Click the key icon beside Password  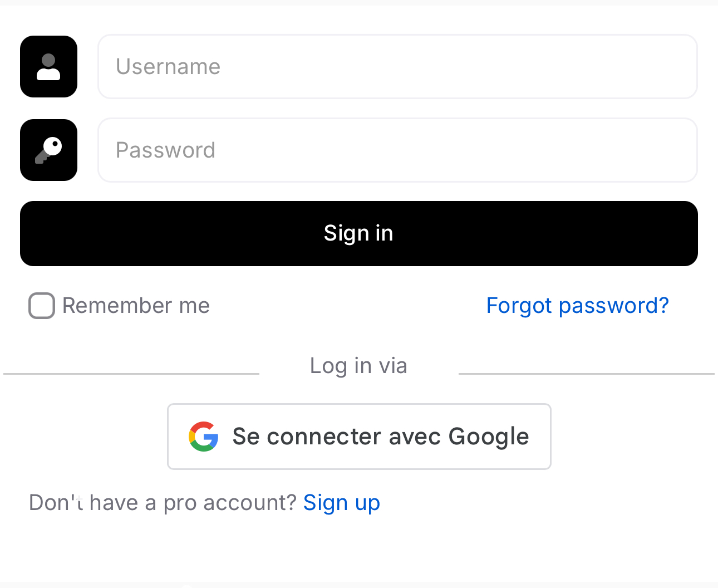tap(48, 150)
